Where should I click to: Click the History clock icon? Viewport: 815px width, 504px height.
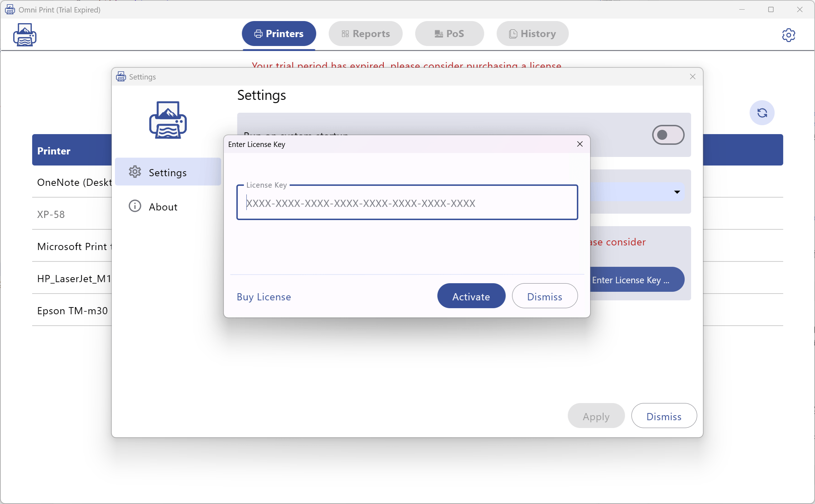tap(513, 33)
